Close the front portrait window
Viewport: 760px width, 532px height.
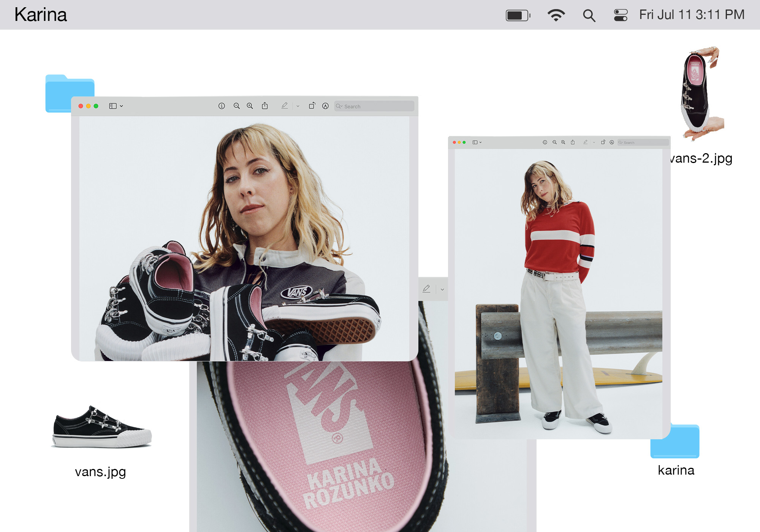pyautogui.click(x=81, y=106)
